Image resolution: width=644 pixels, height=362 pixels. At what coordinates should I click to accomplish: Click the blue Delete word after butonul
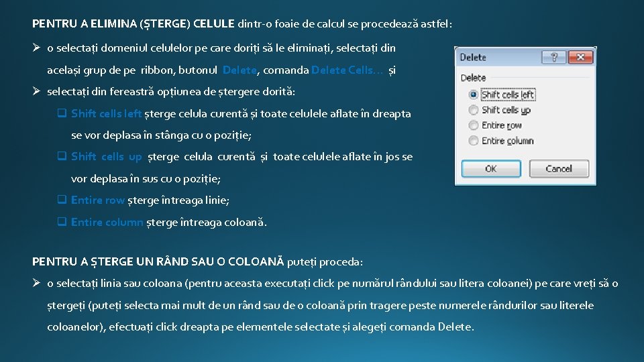[239, 70]
